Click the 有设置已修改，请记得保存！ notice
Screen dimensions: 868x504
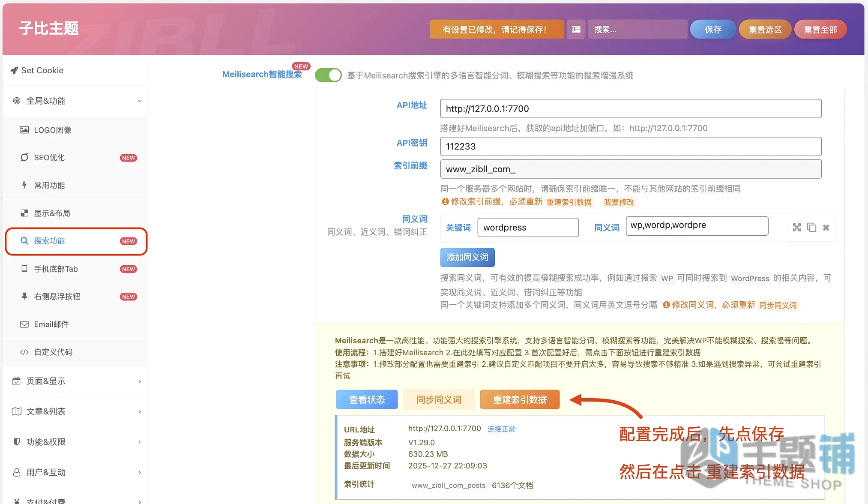(x=497, y=29)
